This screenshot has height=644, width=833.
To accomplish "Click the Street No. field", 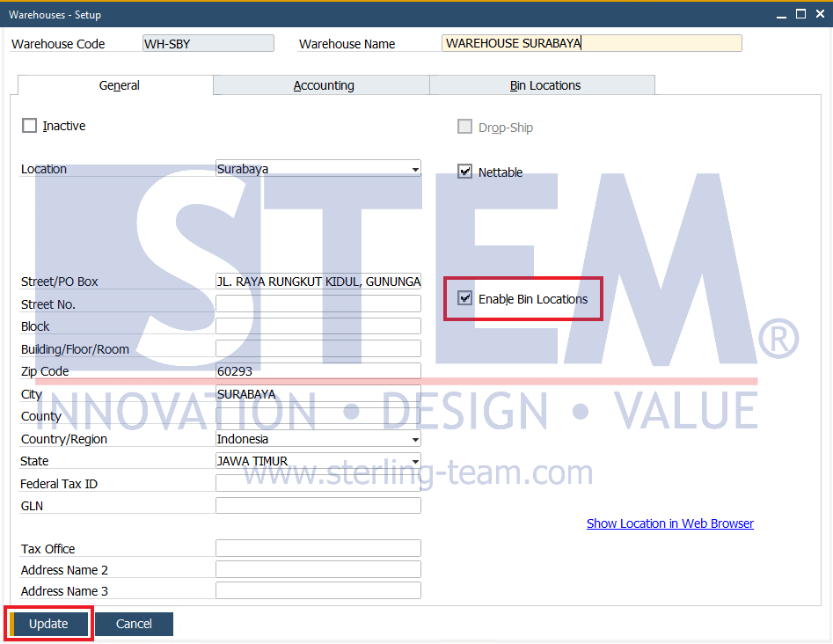I will (318, 304).
